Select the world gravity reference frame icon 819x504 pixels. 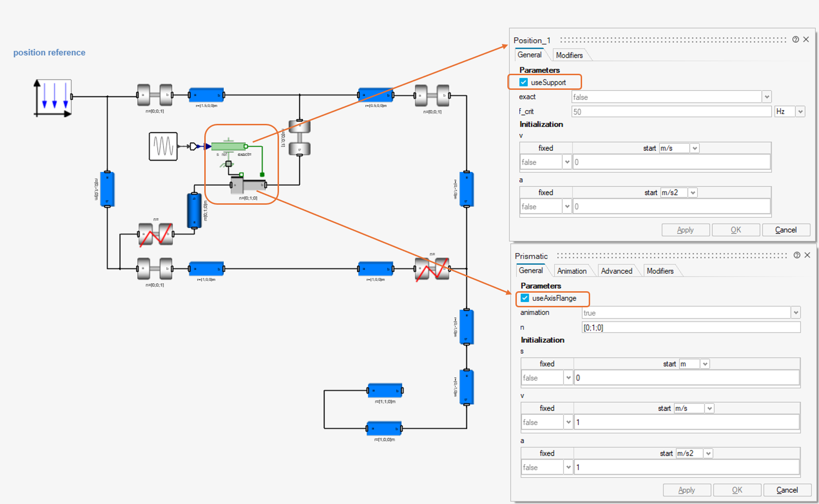point(52,98)
